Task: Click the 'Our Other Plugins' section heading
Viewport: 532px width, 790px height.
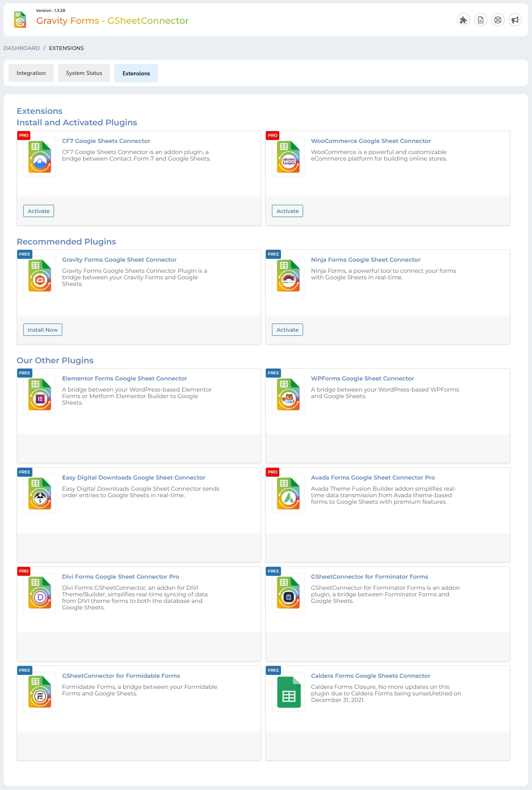Action: (x=55, y=360)
